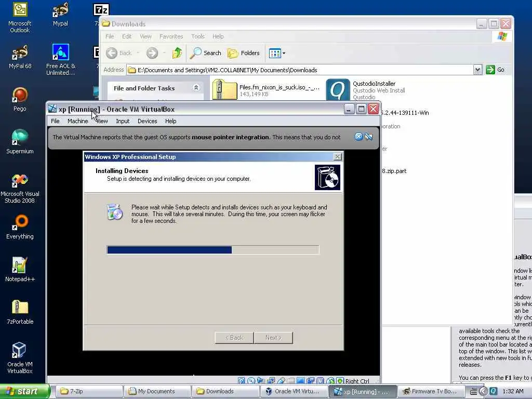Click the 1:32 AM taskbar clock

(x=513, y=392)
